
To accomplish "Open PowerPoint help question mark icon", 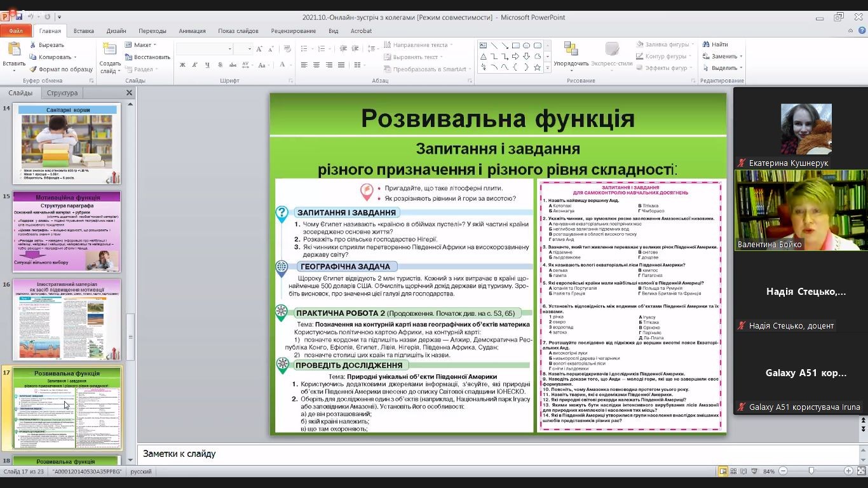I will click(x=861, y=30).
